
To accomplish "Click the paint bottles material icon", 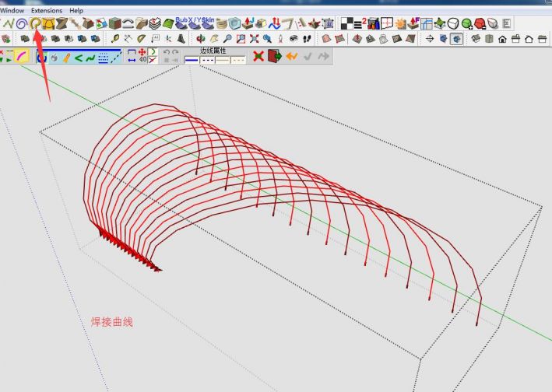I will (x=373, y=23).
